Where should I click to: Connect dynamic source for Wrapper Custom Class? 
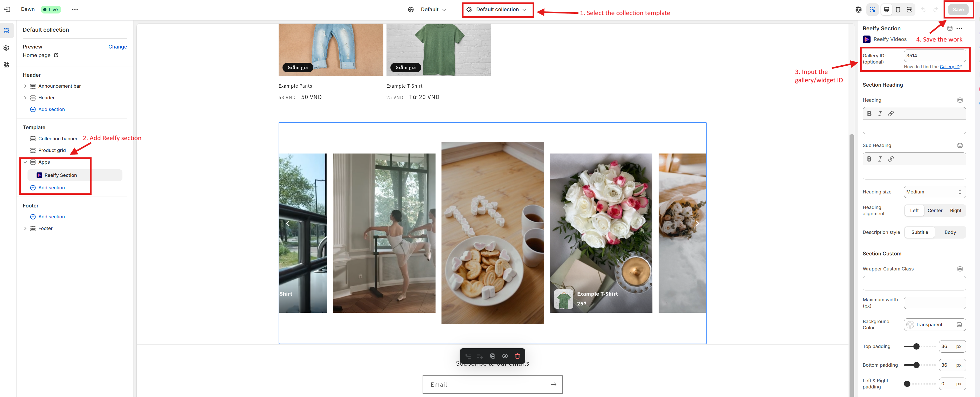960,269
